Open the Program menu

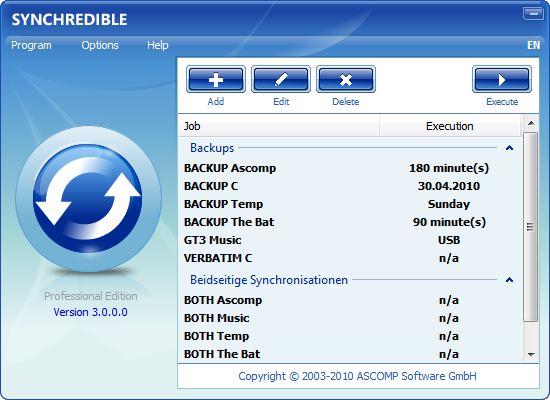pyautogui.click(x=31, y=45)
